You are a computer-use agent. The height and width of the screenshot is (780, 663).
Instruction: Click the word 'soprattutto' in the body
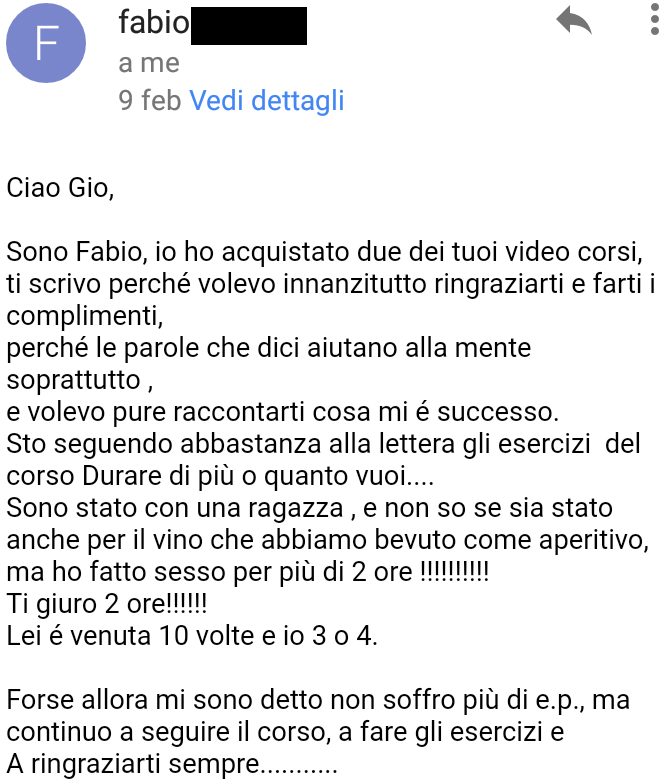pos(74,380)
